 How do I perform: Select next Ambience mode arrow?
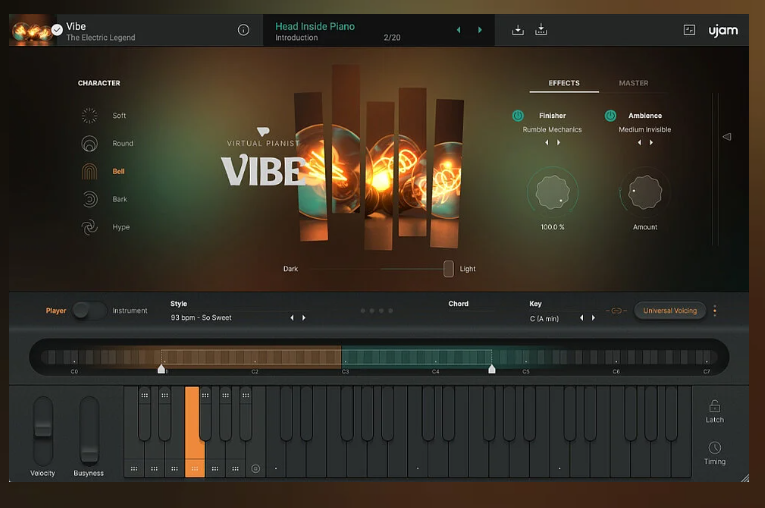[x=651, y=142]
